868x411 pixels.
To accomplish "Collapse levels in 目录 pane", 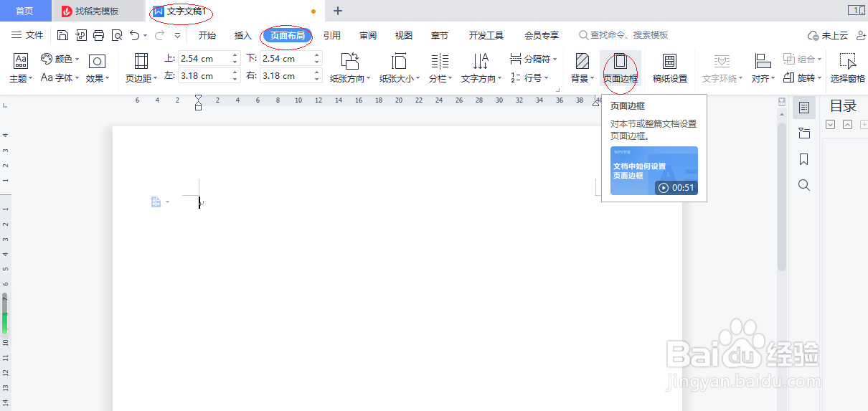I will click(x=847, y=125).
